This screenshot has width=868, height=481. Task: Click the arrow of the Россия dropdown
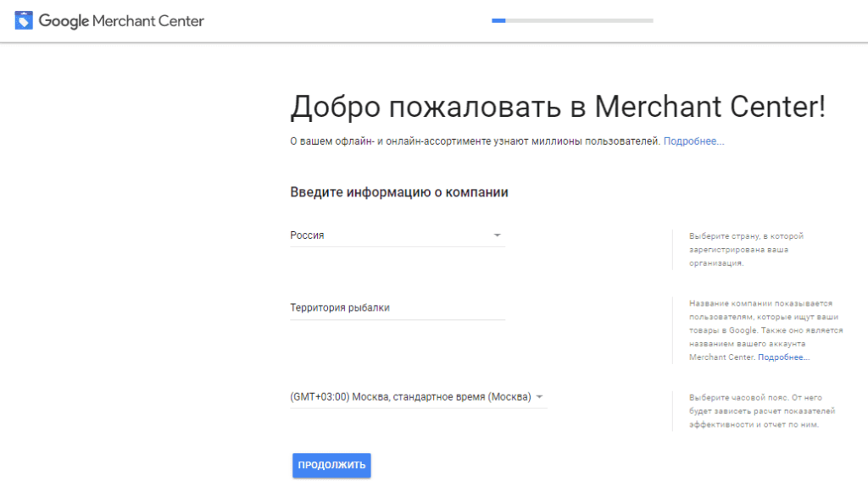497,235
